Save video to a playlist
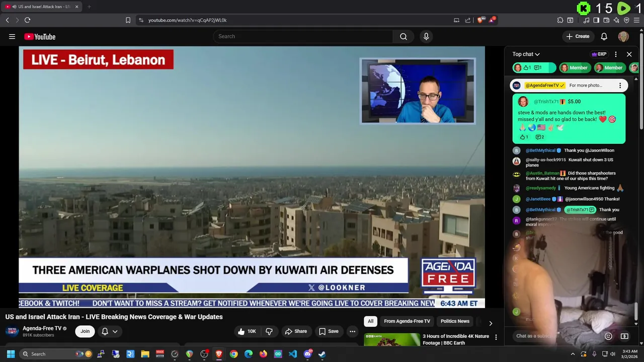This screenshot has height=362, width=644. (x=328, y=331)
